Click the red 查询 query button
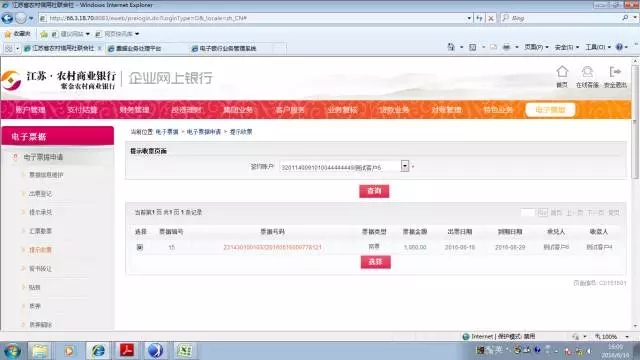The width and height of the screenshot is (640, 360). 374,191
